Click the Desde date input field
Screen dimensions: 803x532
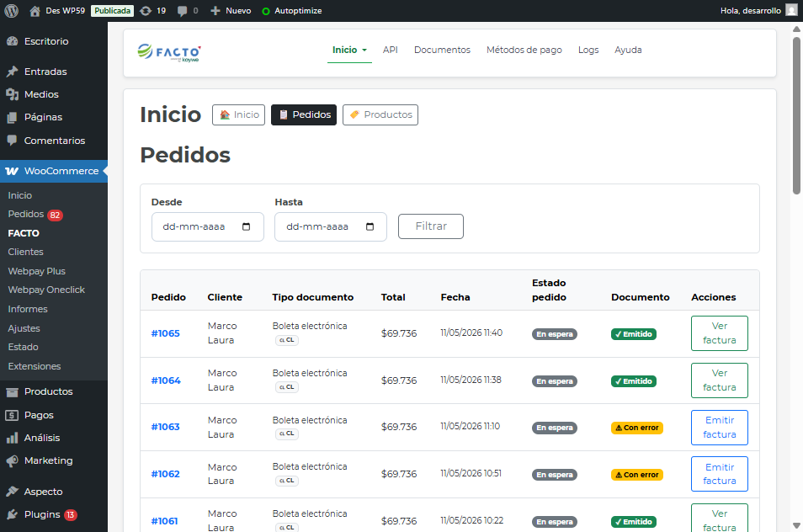click(207, 226)
